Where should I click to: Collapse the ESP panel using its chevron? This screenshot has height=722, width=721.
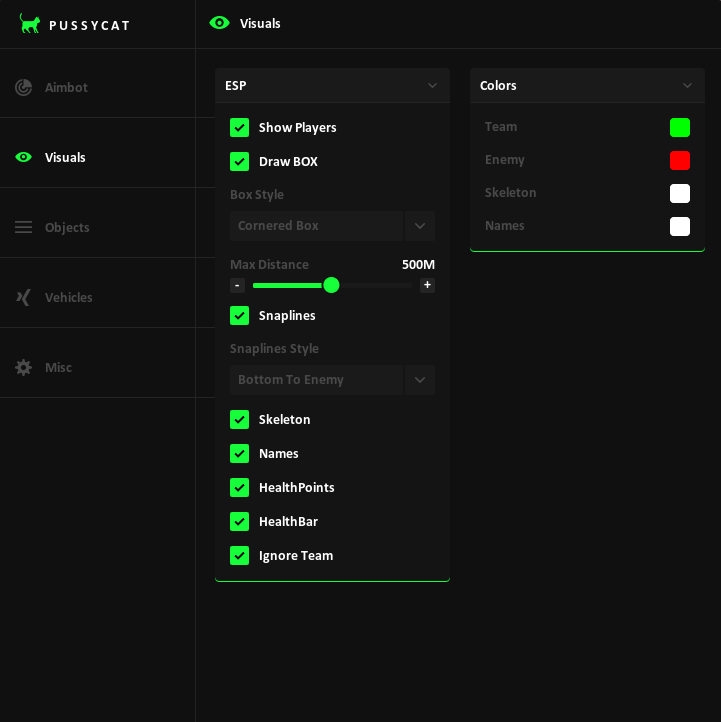pos(432,86)
